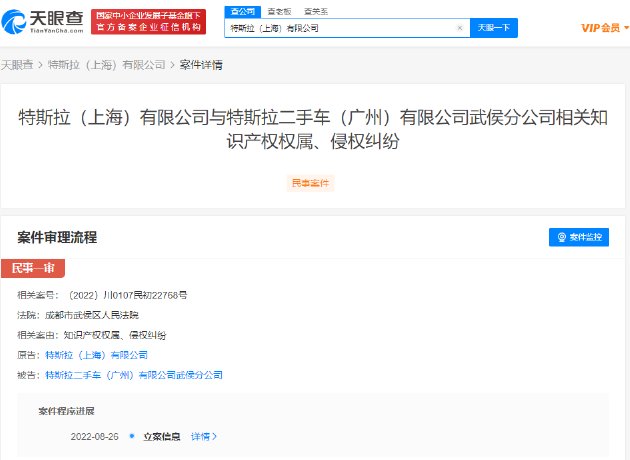Open 特斯拉（上海）有限公司 breadcrumb link
The image size is (630, 460).
click(x=106, y=65)
